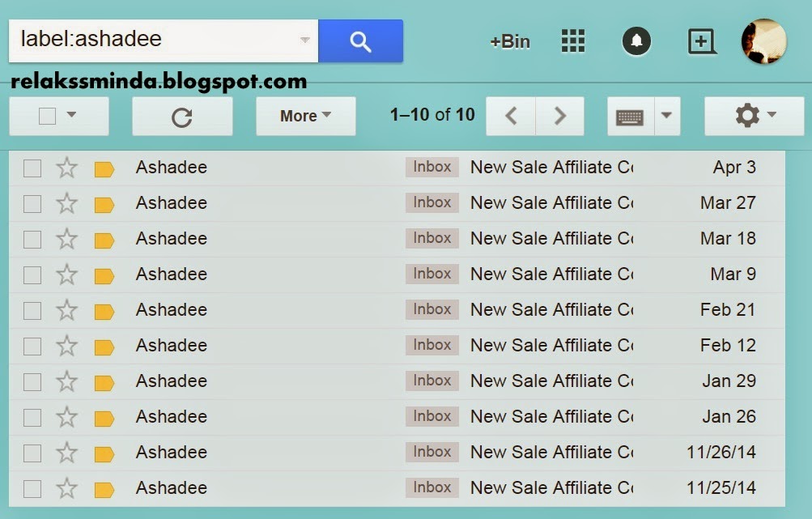Star the Feb 21 Ashadee email
Image resolution: width=812 pixels, height=519 pixels.
click(x=67, y=310)
